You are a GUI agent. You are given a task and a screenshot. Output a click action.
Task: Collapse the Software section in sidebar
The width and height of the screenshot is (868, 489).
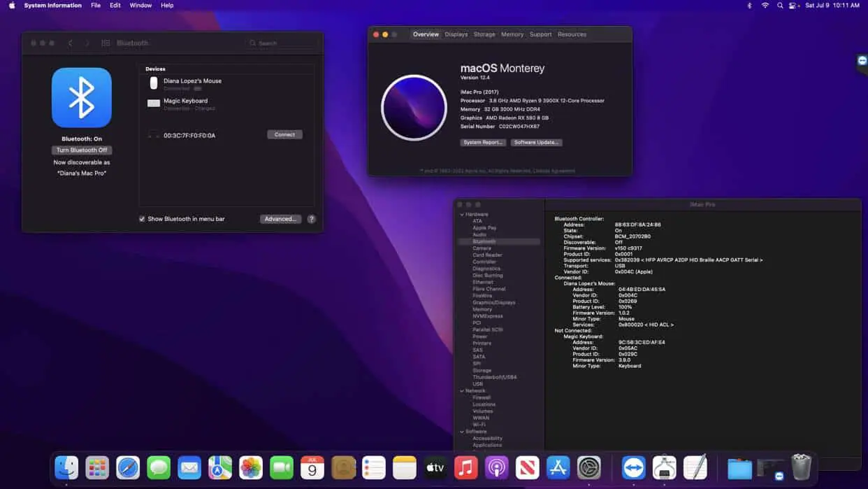(x=462, y=432)
